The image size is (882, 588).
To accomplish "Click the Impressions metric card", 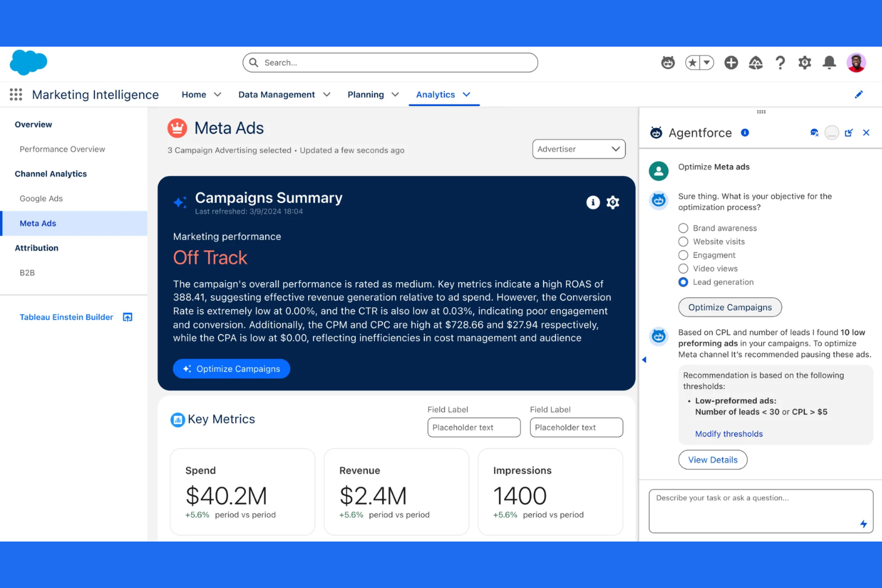I will [x=550, y=491].
